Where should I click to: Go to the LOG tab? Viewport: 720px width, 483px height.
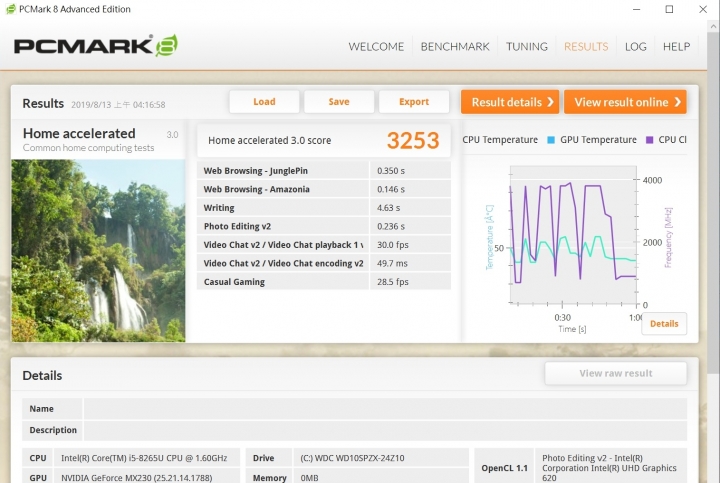tap(636, 46)
